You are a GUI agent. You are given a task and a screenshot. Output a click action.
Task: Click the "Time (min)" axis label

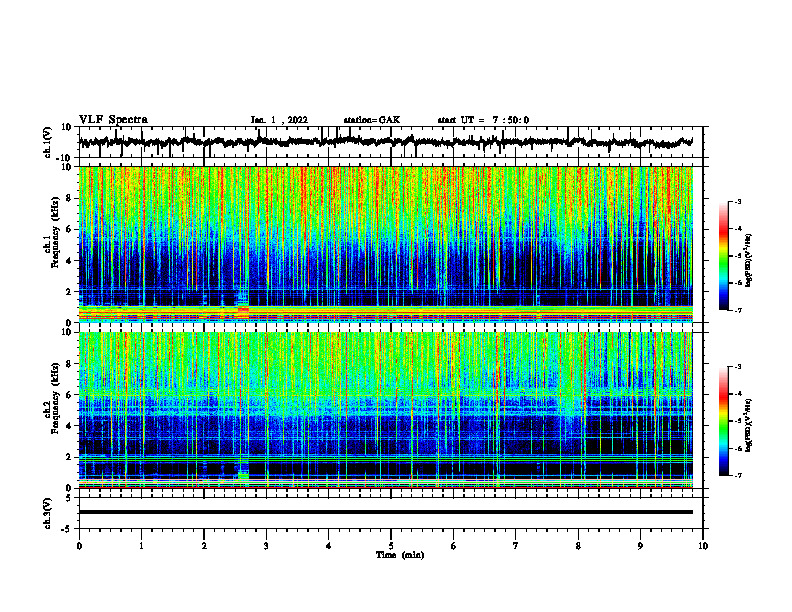pyautogui.click(x=400, y=555)
